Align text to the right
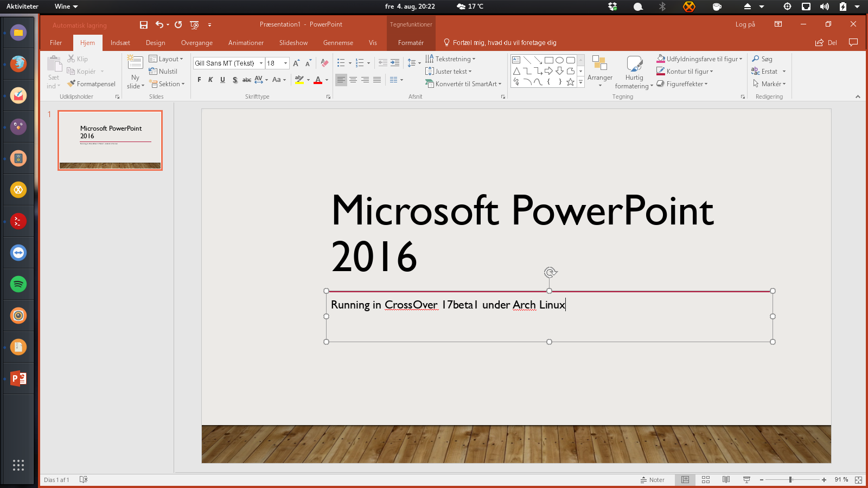The height and width of the screenshot is (488, 868). point(365,80)
